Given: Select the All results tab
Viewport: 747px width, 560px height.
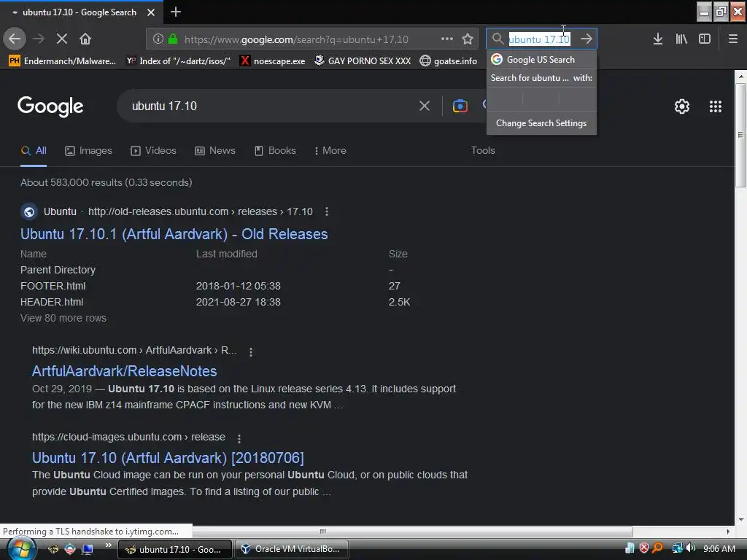Looking at the screenshot, I should pos(34,150).
